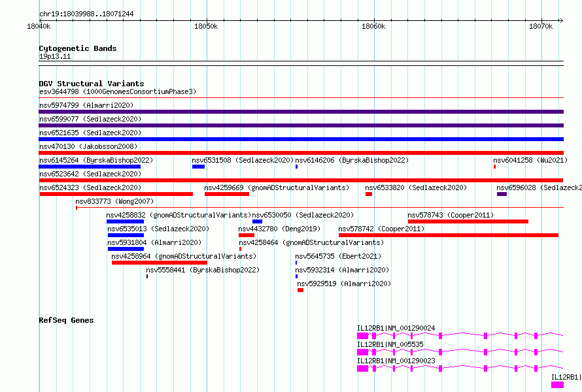The width and height of the screenshot is (582, 392).
Task: Click the nsv6535013 (Sedlazeck2020) blue bar
Action: point(126,235)
